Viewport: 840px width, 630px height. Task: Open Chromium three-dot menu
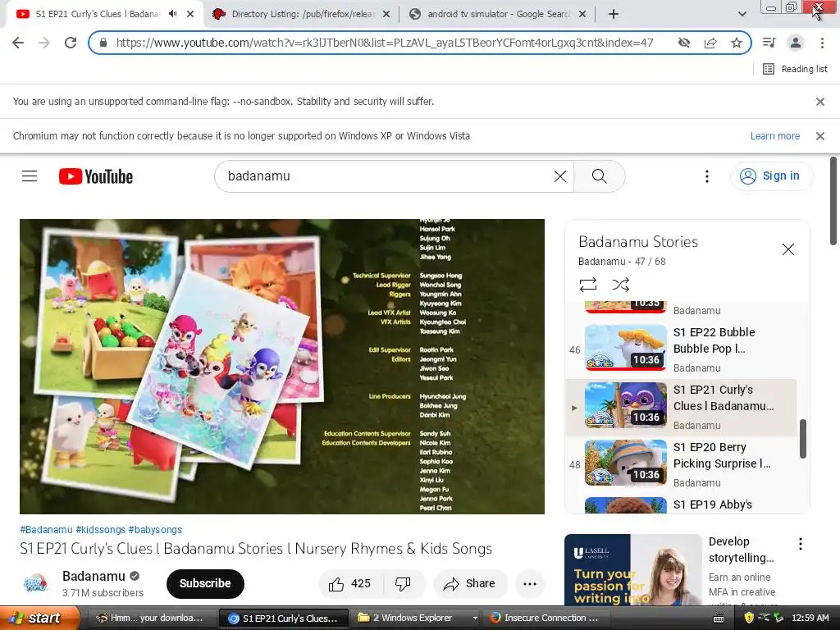pyautogui.click(x=822, y=43)
